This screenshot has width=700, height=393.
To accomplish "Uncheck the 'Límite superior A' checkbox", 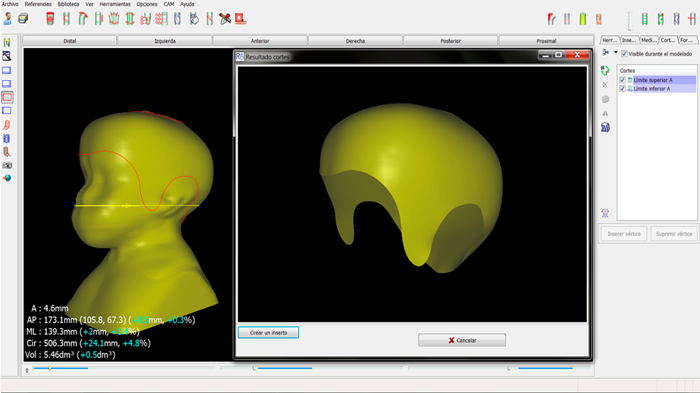I will (x=622, y=80).
